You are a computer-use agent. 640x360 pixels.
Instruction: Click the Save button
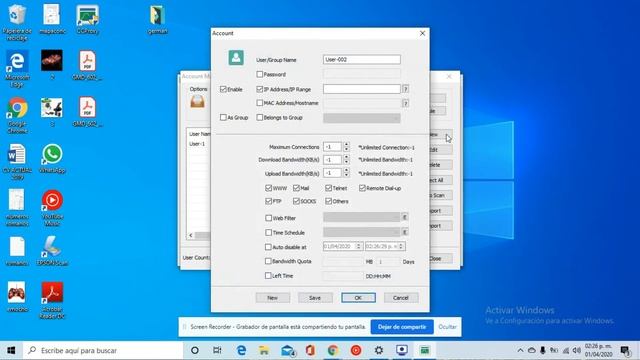click(x=315, y=298)
